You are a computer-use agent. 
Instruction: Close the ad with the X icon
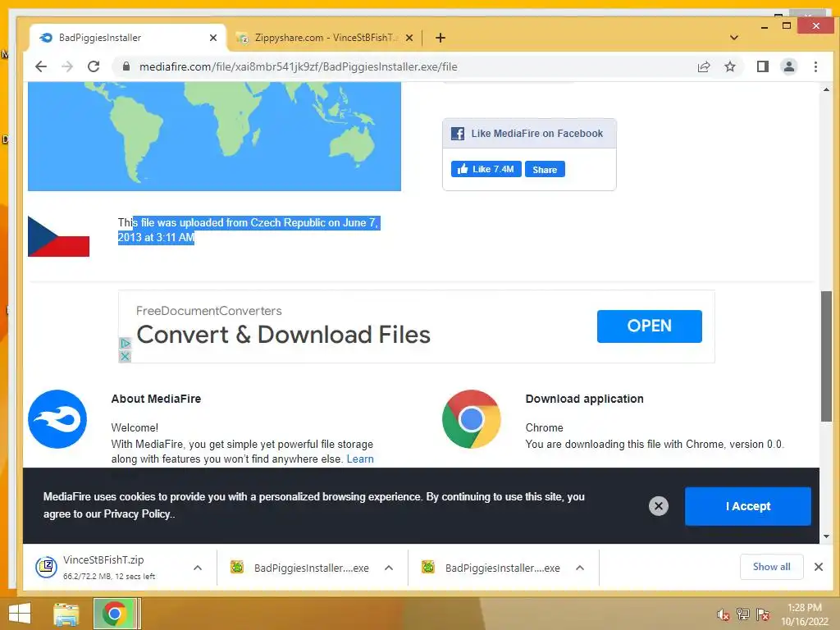click(x=125, y=356)
